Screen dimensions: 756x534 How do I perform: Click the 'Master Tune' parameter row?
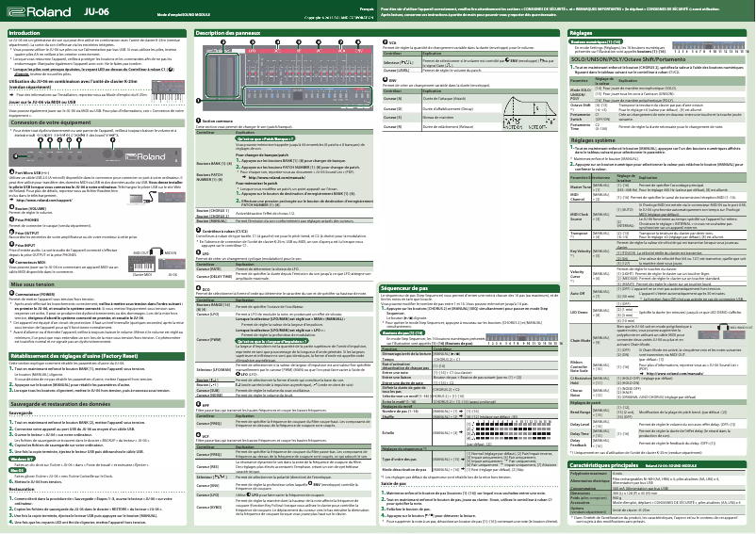pos(658,187)
